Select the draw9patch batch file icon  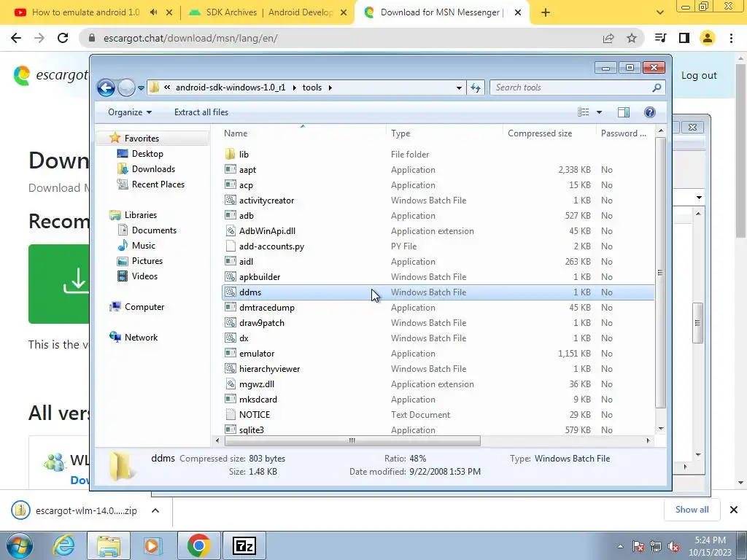[230, 323]
